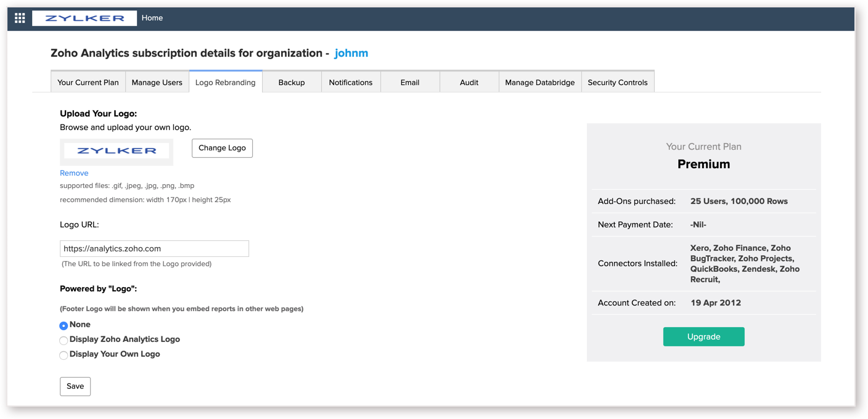Viewport: 868px width, 419px height.
Task: Click the '19 Apr 2012' creation date
Action: point(716,303)
